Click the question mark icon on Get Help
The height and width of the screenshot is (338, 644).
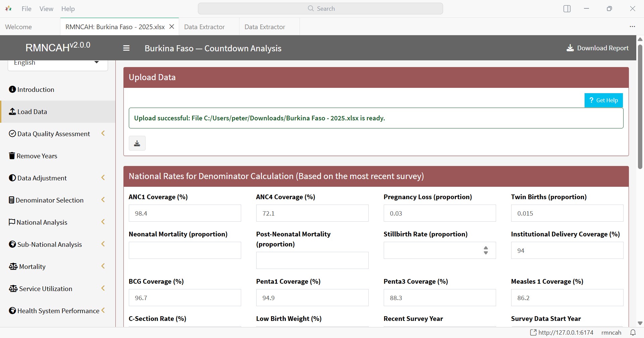(591, 100)
